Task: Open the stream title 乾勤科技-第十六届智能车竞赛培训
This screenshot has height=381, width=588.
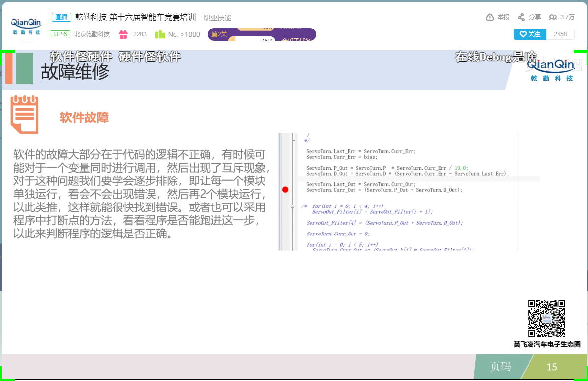Action: tap(135, 17)
